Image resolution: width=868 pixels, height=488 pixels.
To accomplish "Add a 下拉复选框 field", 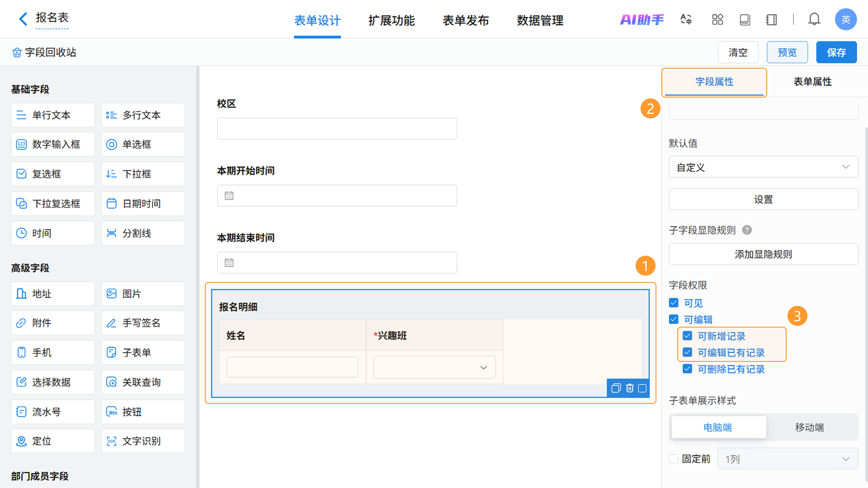I will pos(53,204).
